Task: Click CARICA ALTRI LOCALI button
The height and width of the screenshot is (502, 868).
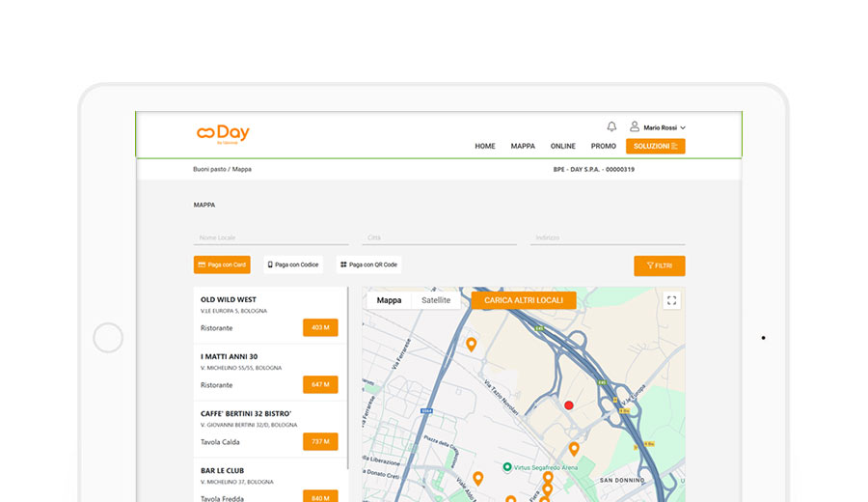Action: point(524,300)
